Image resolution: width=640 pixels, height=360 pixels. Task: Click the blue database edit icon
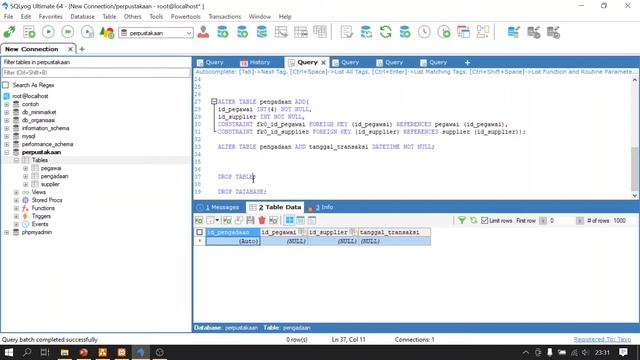pyautogui.click(x=513, y=32)
